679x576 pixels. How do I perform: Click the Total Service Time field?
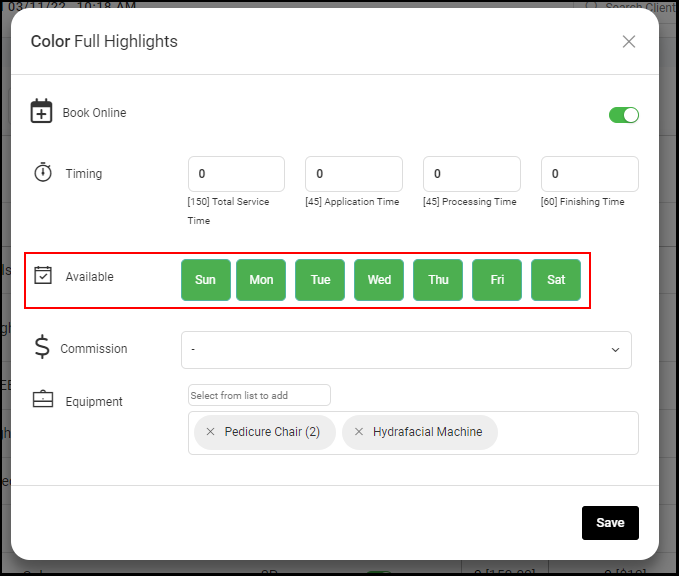point(236,174)
